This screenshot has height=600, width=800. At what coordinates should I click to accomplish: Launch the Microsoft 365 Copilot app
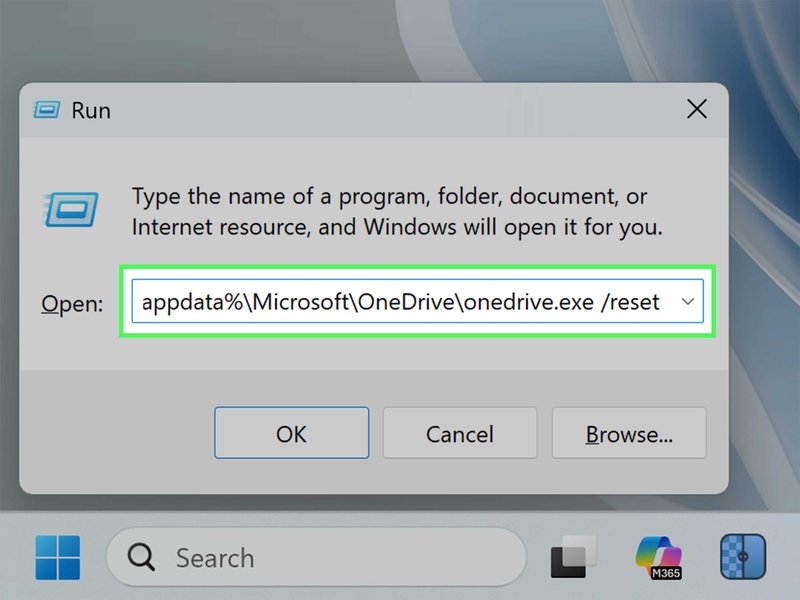[x=659, y=557]
